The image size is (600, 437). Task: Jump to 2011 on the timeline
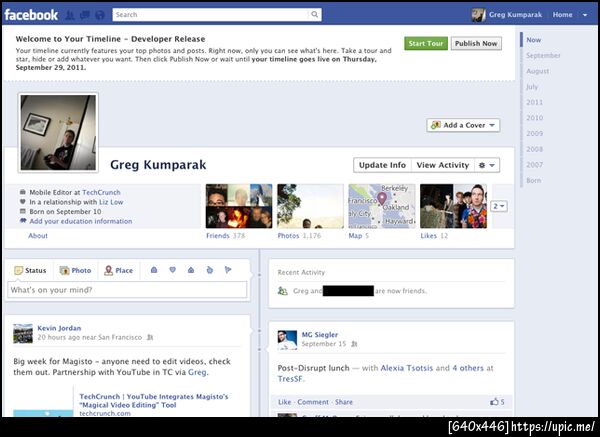534,103
